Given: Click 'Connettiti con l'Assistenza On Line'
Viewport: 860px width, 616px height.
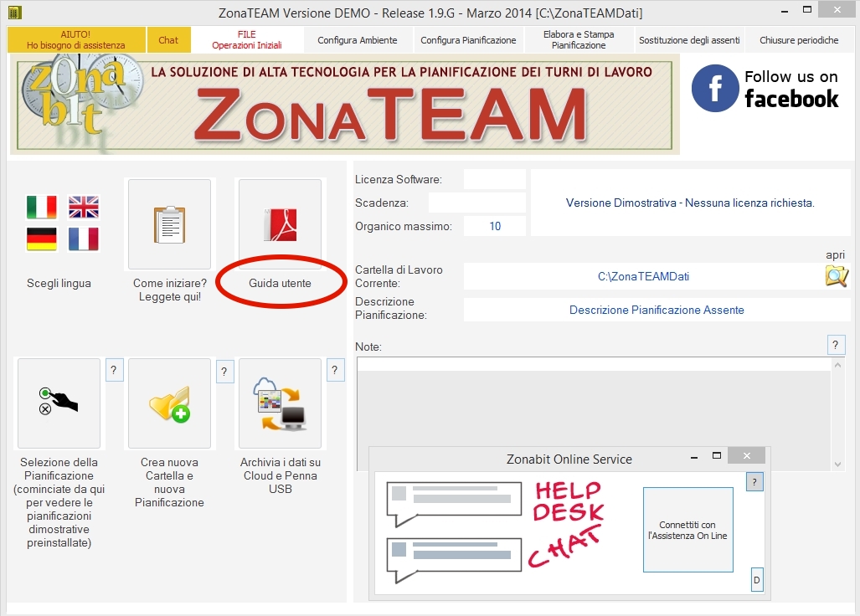Looking at the screenshot, I should tap(687, 530).
